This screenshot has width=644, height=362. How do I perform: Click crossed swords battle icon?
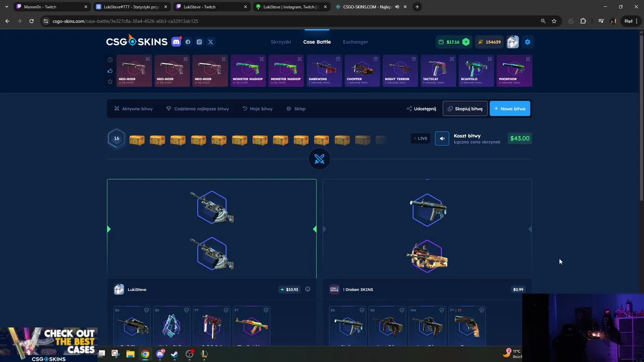[x=319, y=159]
